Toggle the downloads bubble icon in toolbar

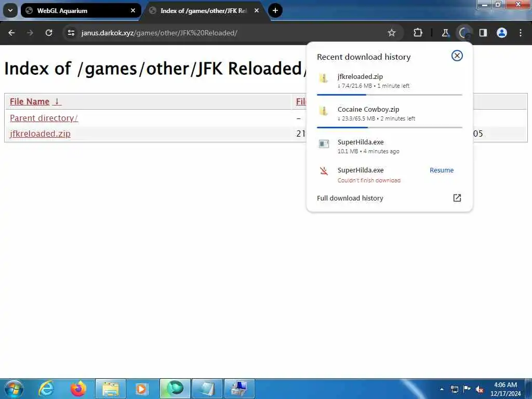tap(464, 33)
